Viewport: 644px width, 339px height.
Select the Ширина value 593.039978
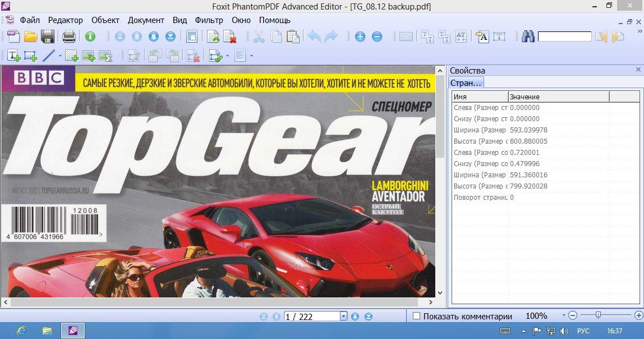point(528,130)
